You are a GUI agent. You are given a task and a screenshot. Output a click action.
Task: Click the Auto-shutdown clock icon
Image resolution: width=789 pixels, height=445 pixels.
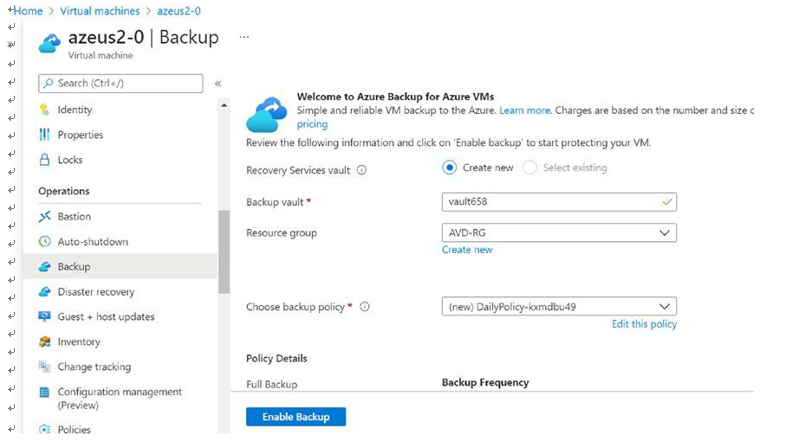tap(44, 242)
